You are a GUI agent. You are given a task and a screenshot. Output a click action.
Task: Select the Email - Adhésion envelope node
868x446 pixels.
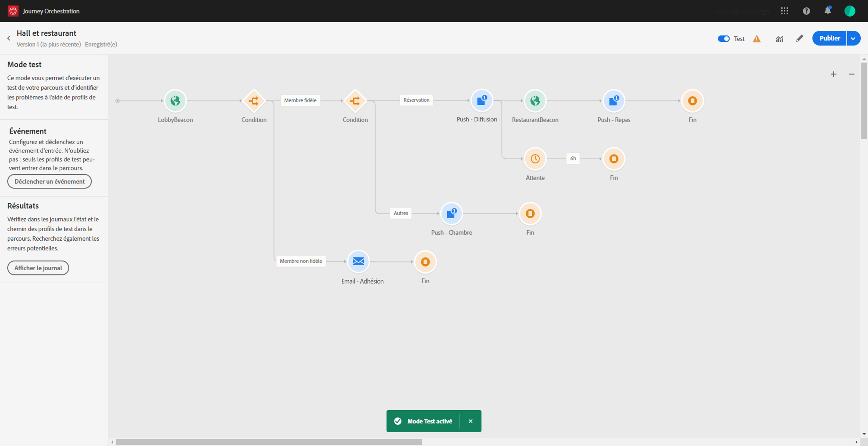click(358, 261)
